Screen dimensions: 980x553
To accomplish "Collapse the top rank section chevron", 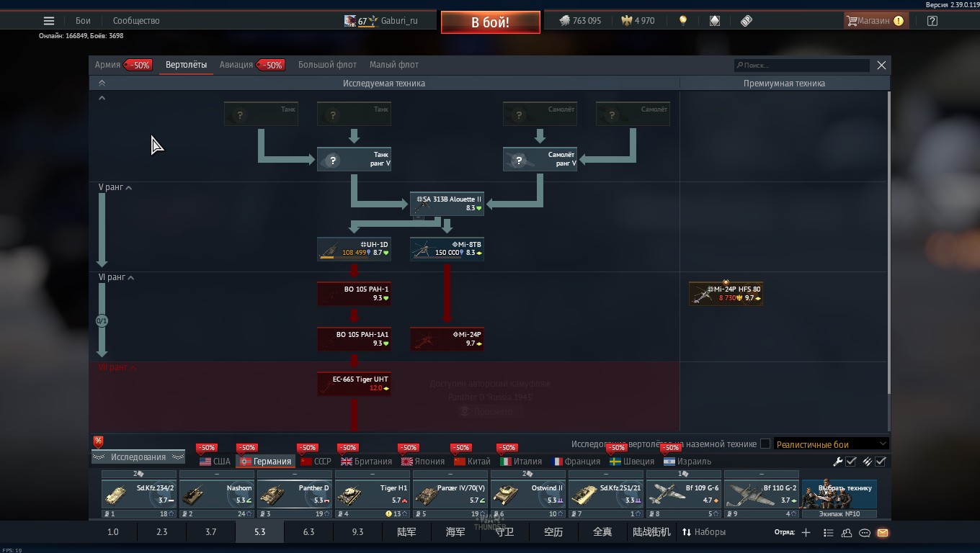I will (x=102, y=98).
